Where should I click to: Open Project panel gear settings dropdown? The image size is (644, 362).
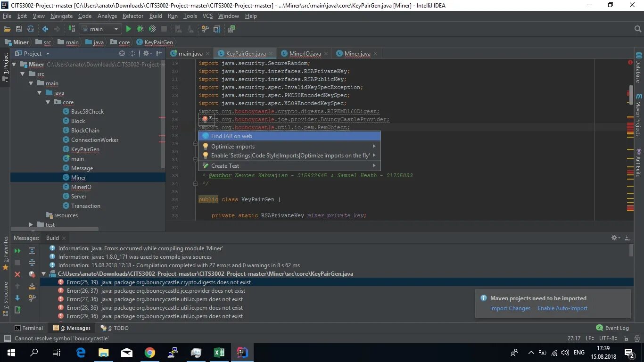tap(148, 54)
